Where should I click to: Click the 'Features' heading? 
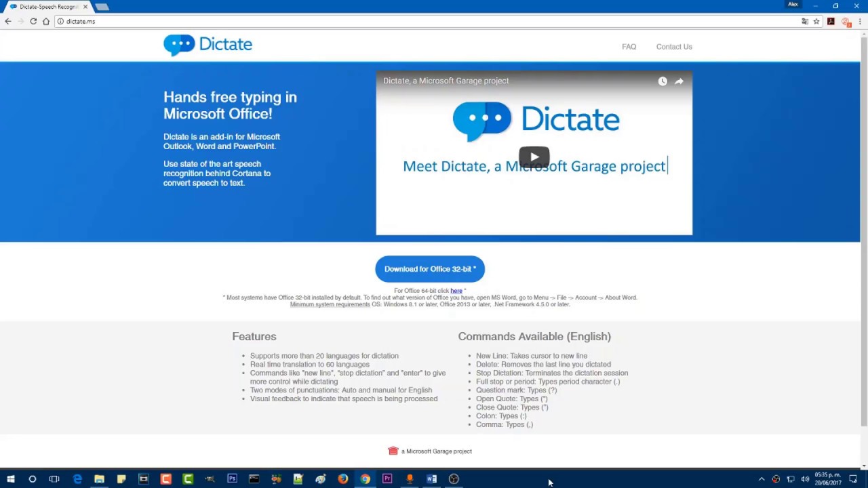(254, 337)
